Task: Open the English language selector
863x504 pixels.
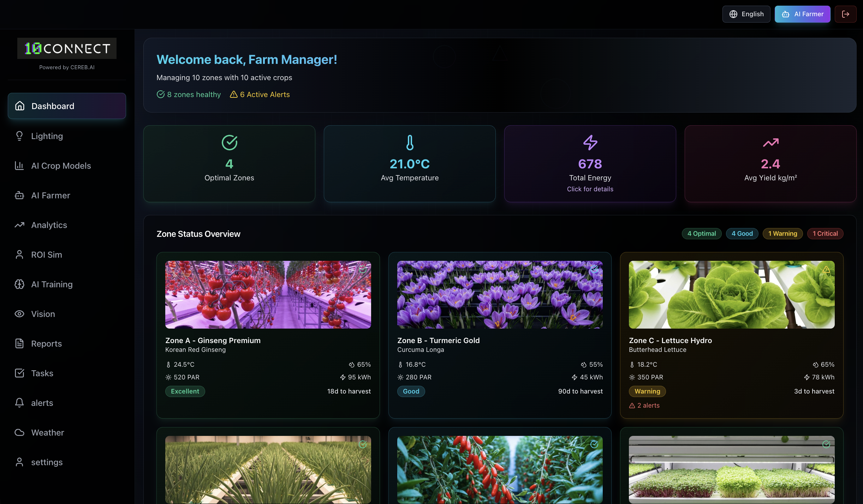Action: [x=746, y=14]
